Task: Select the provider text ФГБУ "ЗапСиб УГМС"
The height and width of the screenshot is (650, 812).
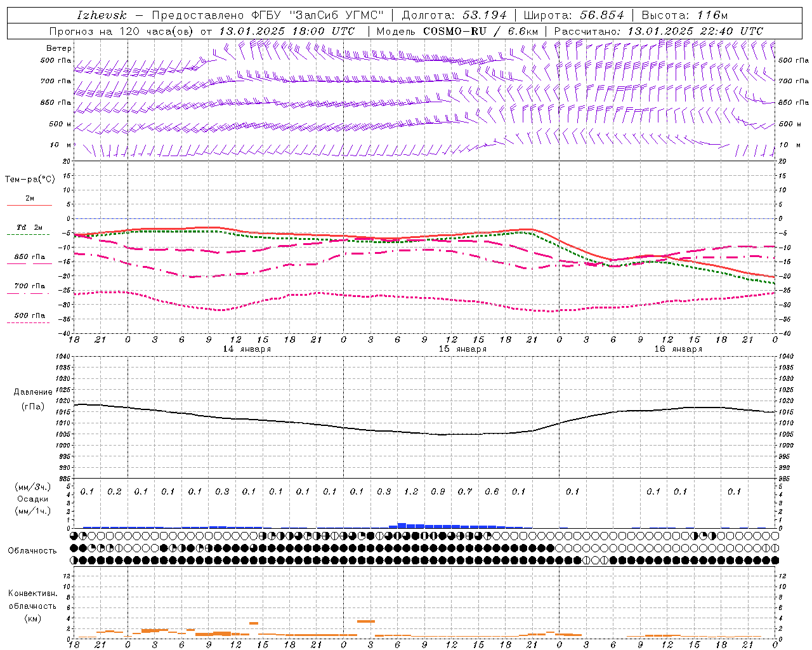Action: coord(319,15)
